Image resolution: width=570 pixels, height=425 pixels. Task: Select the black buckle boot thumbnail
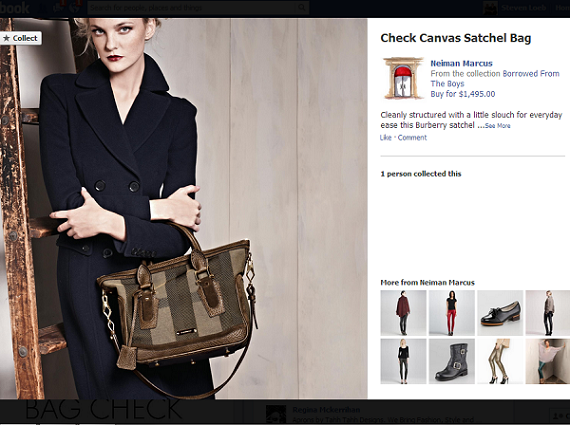click(451, 361)
